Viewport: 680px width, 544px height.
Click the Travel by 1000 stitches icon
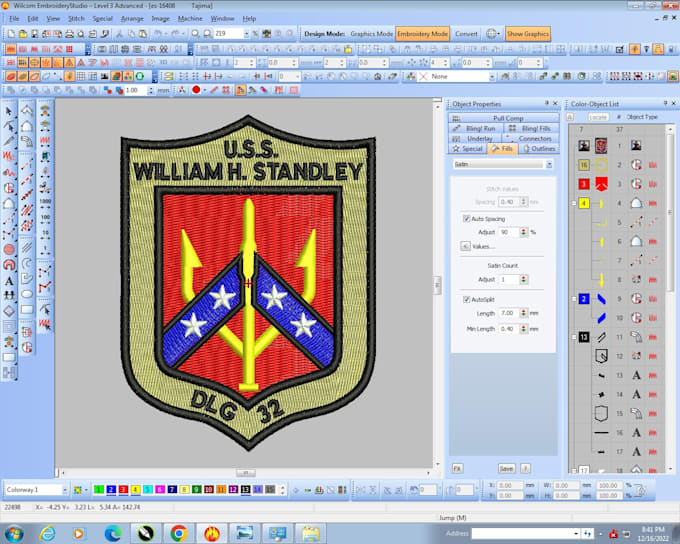click(x=45, y=201)
